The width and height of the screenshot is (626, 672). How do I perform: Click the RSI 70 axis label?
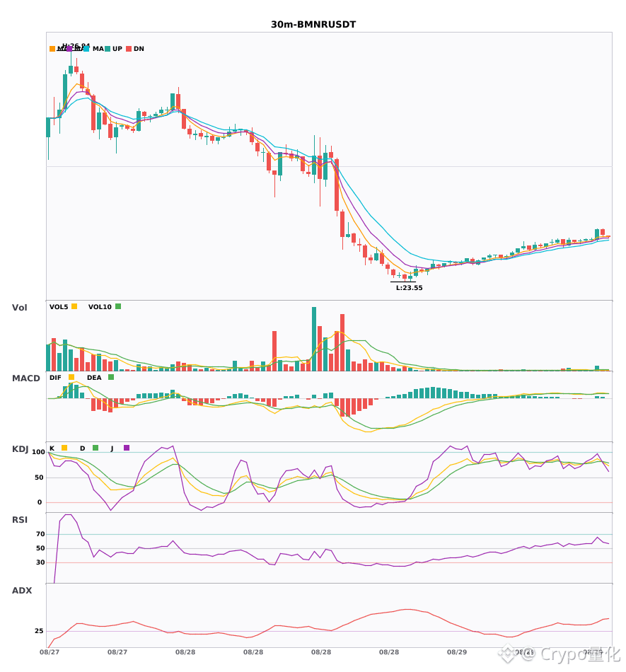click(40, 534)
